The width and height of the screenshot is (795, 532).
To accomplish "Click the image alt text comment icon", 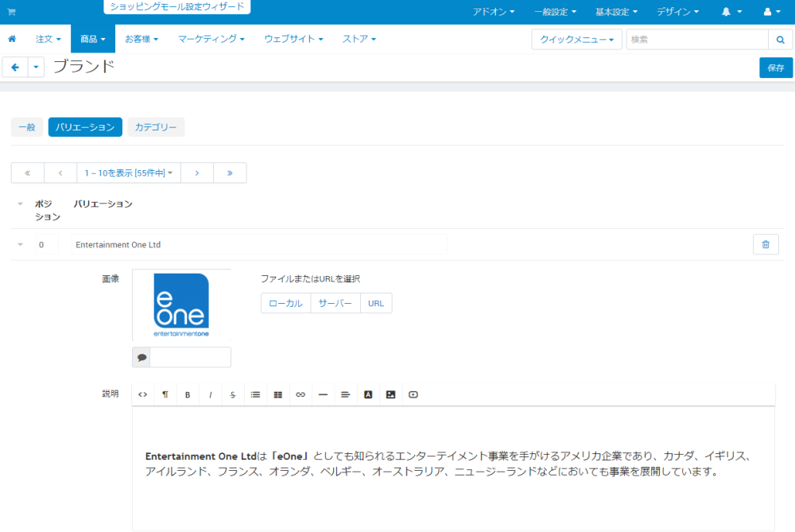I will click(142, 358).
